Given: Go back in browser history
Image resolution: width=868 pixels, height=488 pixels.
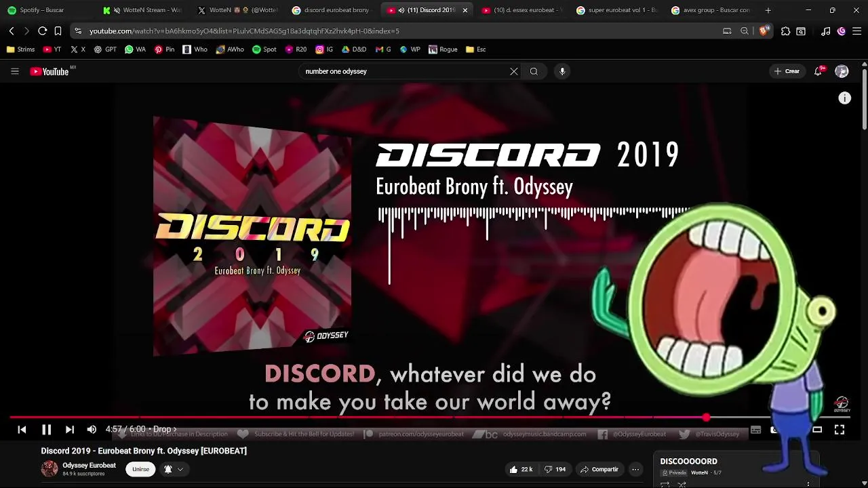Looking at the screenshot, I should [x=12, y=30].
